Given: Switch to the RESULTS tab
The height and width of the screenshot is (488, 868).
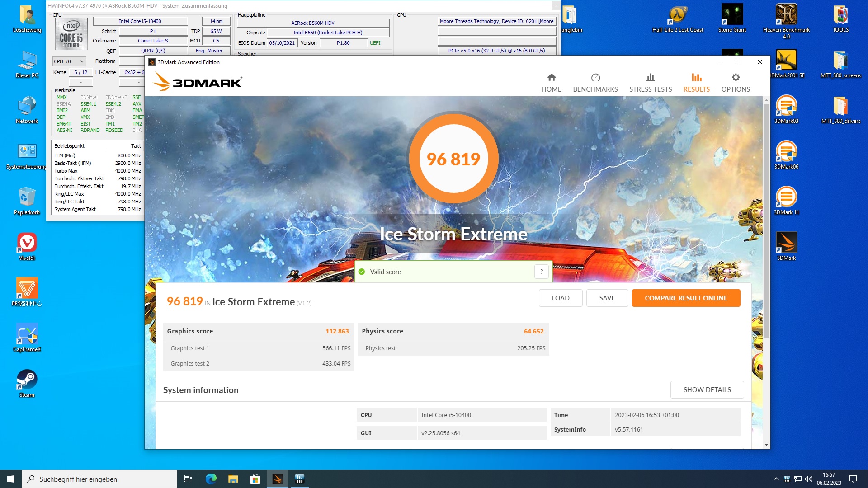Looking at the screenshot, I should click(x=696, y=83).
